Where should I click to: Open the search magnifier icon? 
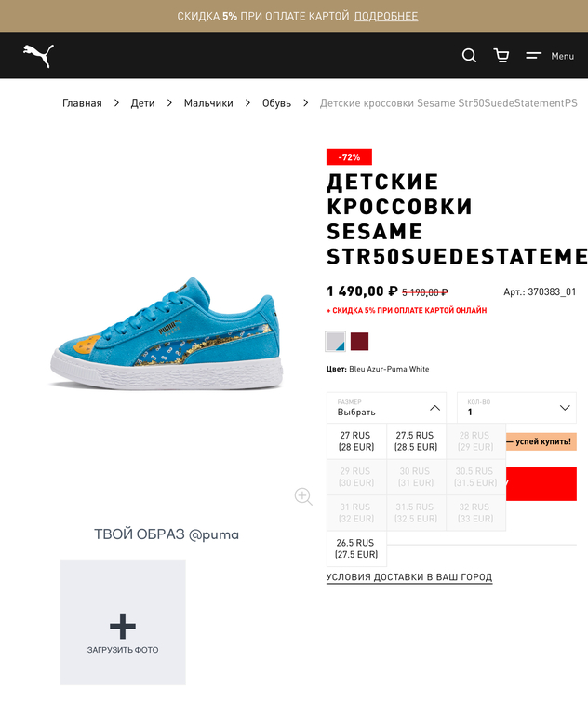(469, 56)
